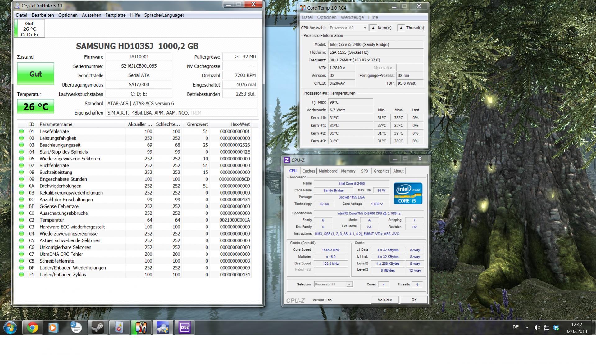Click the status dot in the C2 Temperatur row
Image resolution: width=596 pixels, height=364 pixels.
[21, 220]
